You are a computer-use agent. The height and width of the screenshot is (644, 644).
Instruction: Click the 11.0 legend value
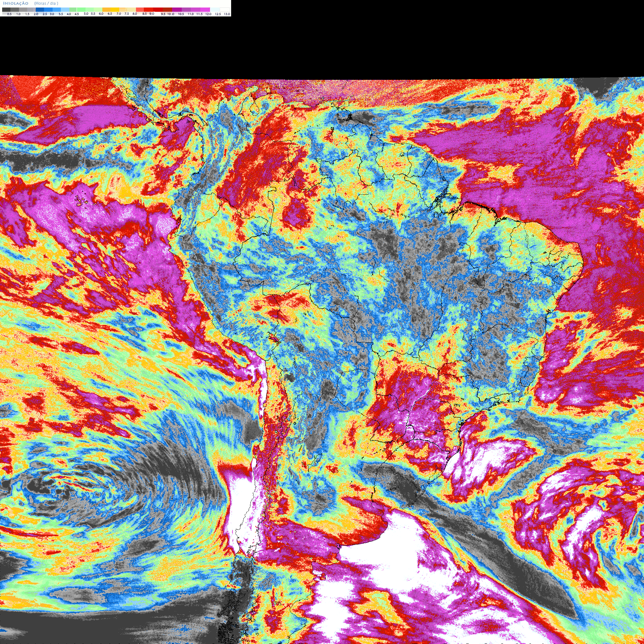(x=191, y=14)
